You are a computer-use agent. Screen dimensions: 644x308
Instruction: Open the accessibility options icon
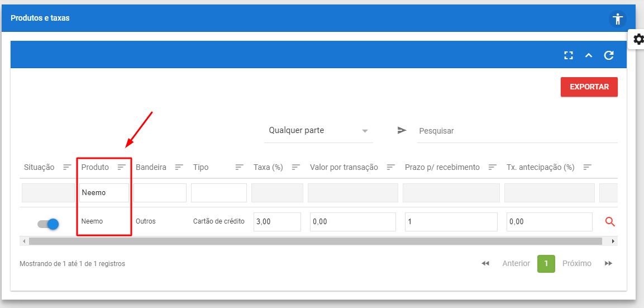[617, 18]
